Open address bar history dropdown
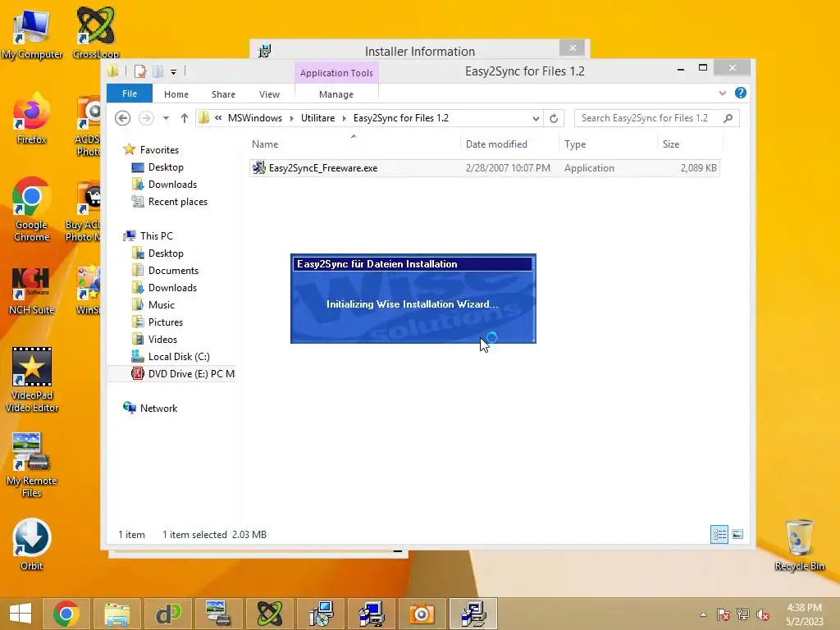The height and width of the screenshot is (630, 840). pos(536,118)
